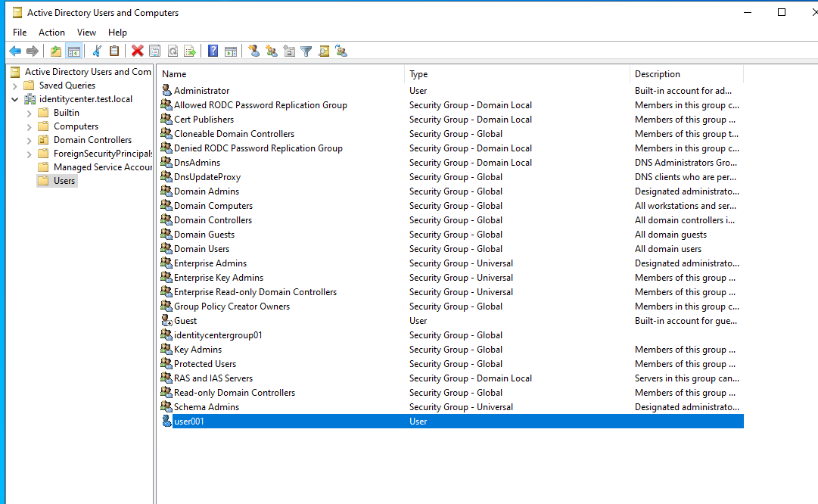
Task: Select the Enterprise Key Admins group
Action: pyautogui.click(x=219, y=278)
